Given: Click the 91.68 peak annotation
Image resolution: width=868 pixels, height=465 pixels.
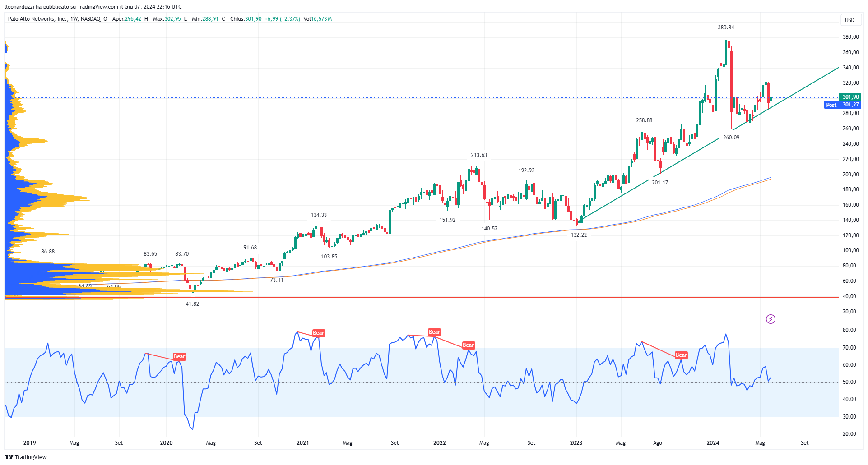Looking at the screenshot, I should (x=250, y=248).
